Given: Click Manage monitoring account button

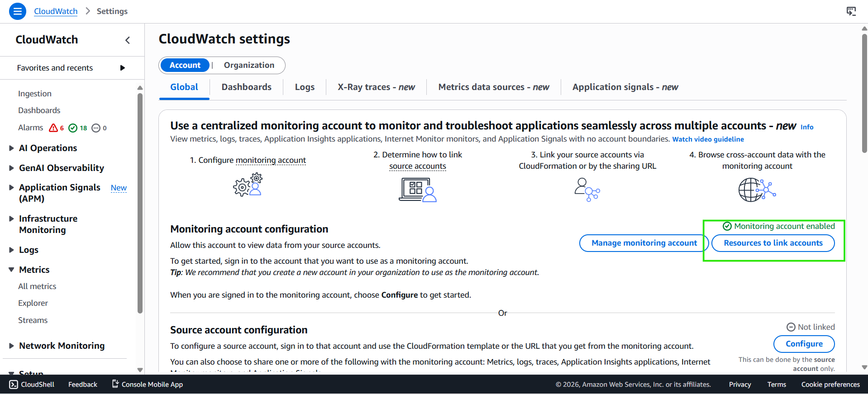Looking at the screenshot, I should [x=644, y=243].
